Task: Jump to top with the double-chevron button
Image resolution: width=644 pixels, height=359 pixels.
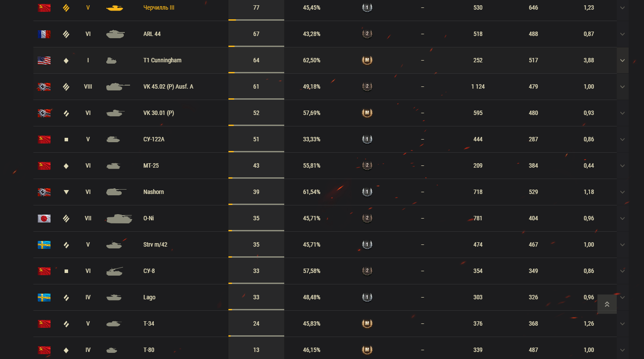Action: (607, 304)
